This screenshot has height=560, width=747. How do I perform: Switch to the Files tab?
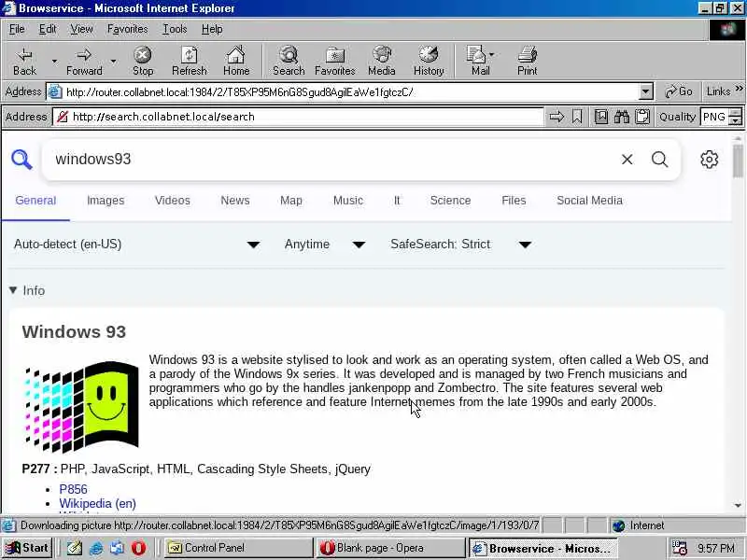point(514,201)
